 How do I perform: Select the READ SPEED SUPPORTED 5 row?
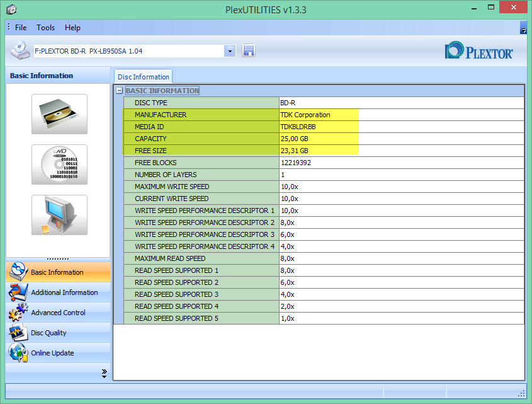[x=324, y=318]
